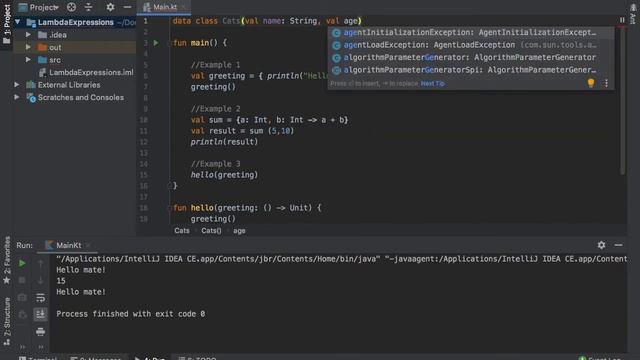Open the Favorites side tab
The height and width of the screenshot is (360, 640).
(x=7, y=261)
